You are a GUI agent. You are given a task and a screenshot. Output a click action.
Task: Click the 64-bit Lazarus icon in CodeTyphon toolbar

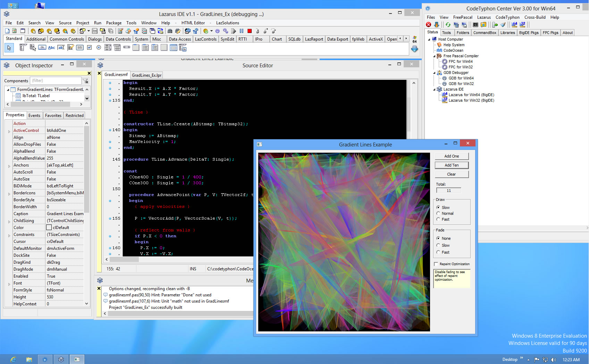[514, 25]
